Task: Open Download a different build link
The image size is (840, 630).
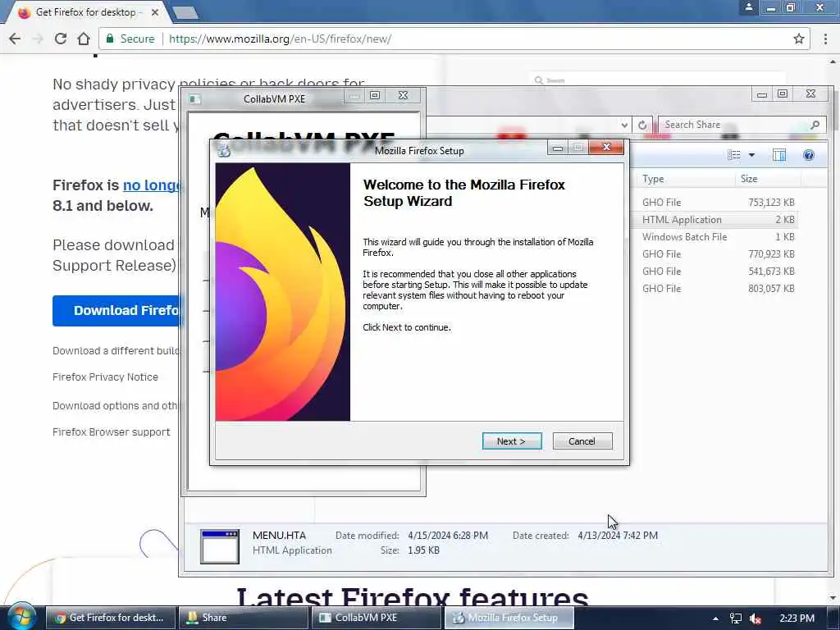Action: coord(115,350)
